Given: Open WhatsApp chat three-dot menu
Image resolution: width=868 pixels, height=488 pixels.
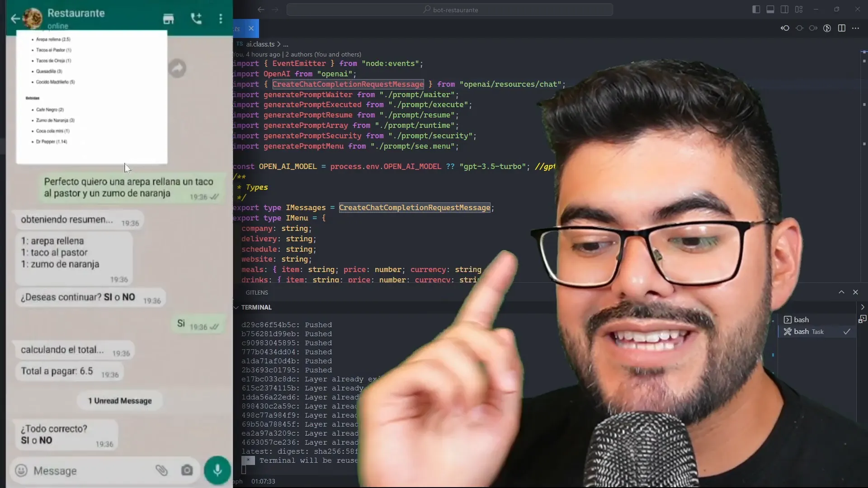Looking at the screenshot, I should tap(221, 19).
